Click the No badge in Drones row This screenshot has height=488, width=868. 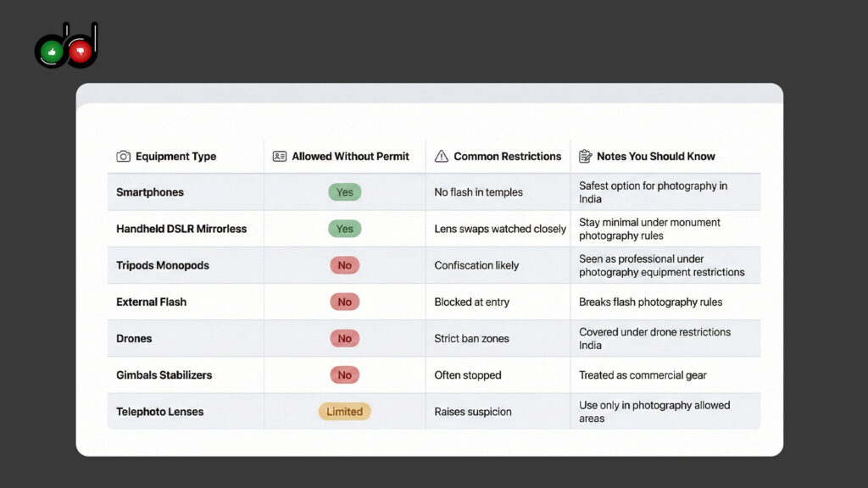tap(344, 338)
